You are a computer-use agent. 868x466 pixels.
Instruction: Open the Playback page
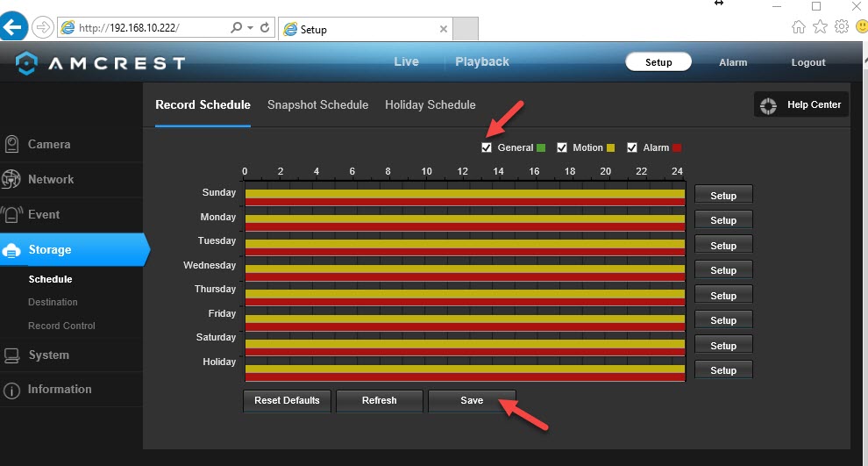[x=482, y=61]
